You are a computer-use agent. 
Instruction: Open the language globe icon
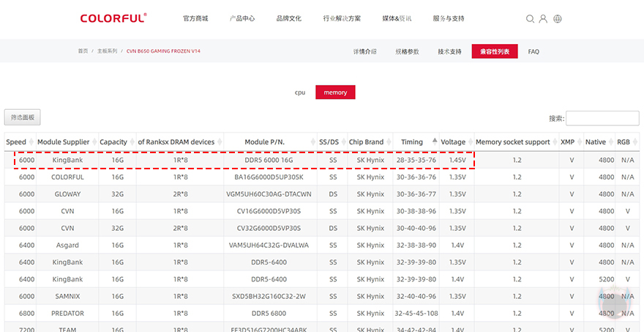558,19
